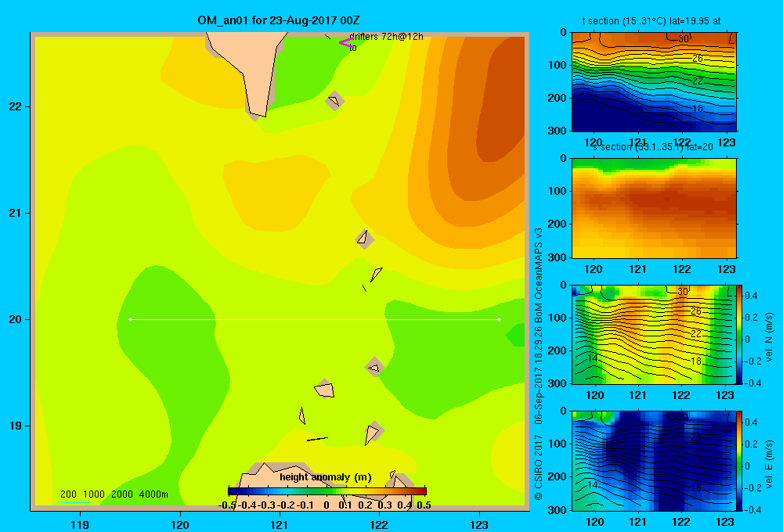This screenshot has height=532, width=783.
Task: Click the 0.4 tick on vel. N scale
Action: pyautogui.click(x=752, y=296)
